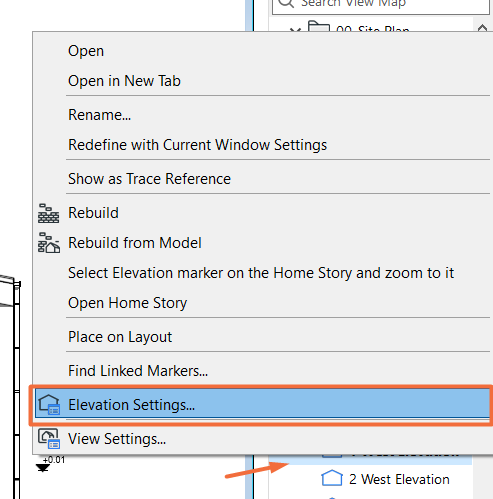This screenshot has width=493, height=499.
Task: Choose Open from the context menu
Action: coord(86,51)
